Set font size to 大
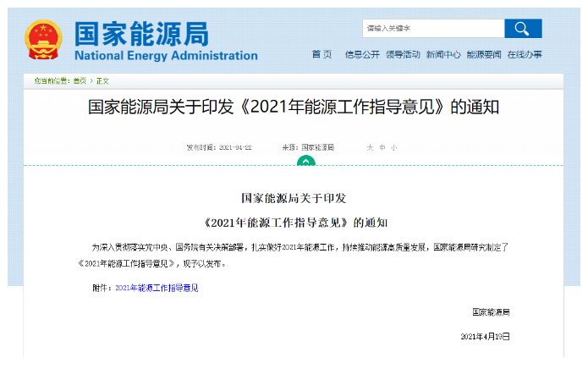The height and width of the screenshot is (369, 588). click(370, 148)
